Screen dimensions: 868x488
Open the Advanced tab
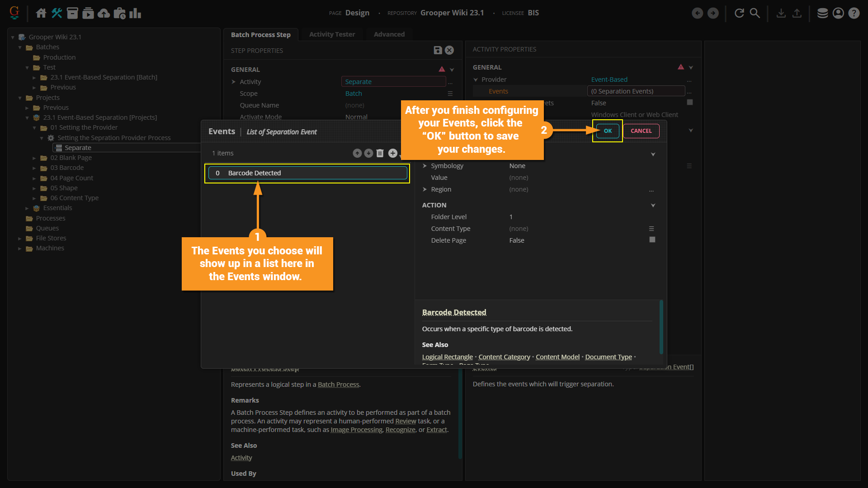click(x=389, y=34)
